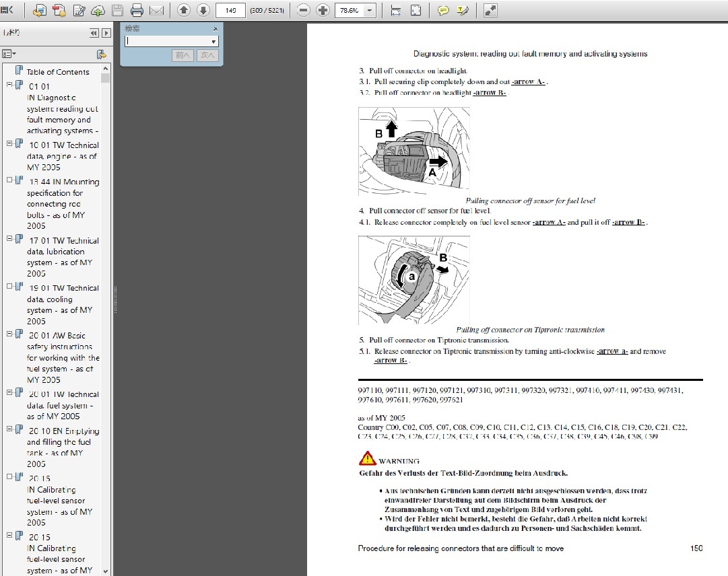Open bookmark 20 01 TW Technical data, fuel system

(63, 405)
